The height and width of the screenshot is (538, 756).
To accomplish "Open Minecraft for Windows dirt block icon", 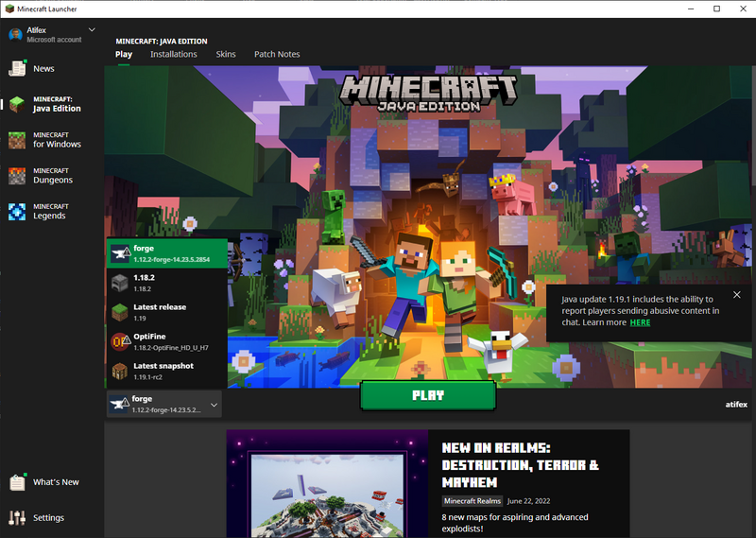I will click(17, 140).
